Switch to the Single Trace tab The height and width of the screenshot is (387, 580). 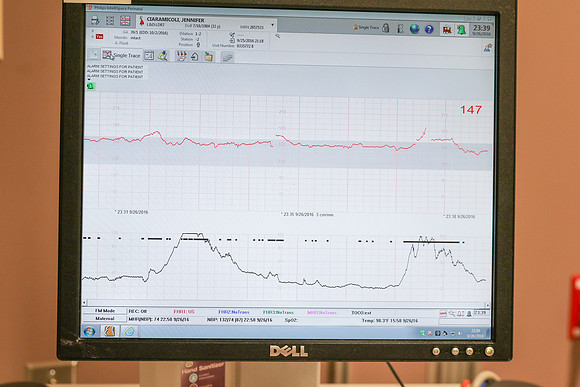(122, 55)
